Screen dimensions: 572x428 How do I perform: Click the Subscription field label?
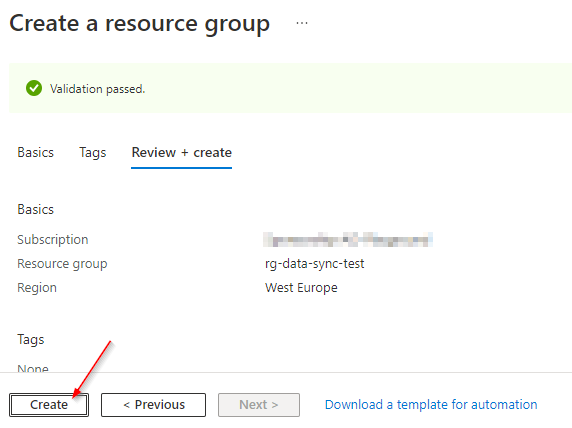pos(53,240)
